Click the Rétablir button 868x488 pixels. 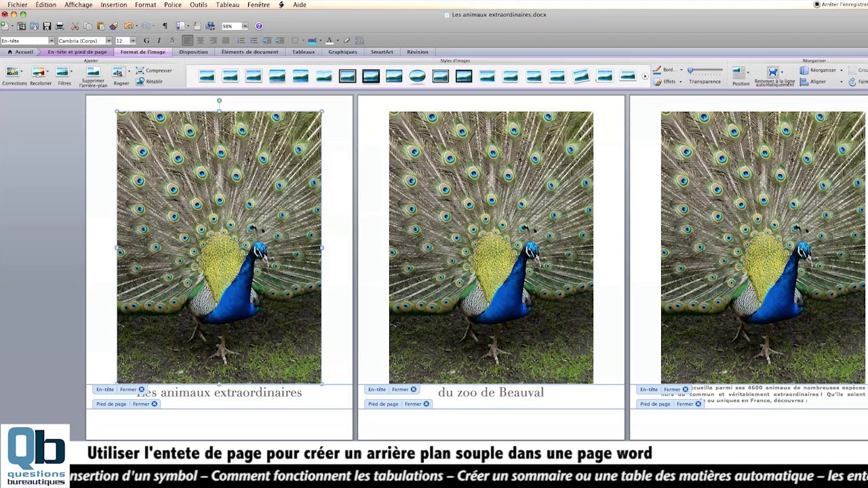149,81
